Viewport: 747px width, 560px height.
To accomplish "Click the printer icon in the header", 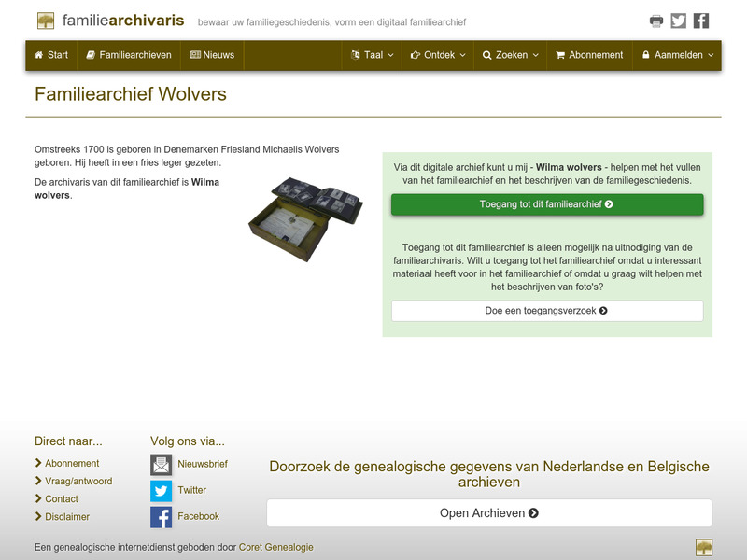I will [x=656, y=20].
